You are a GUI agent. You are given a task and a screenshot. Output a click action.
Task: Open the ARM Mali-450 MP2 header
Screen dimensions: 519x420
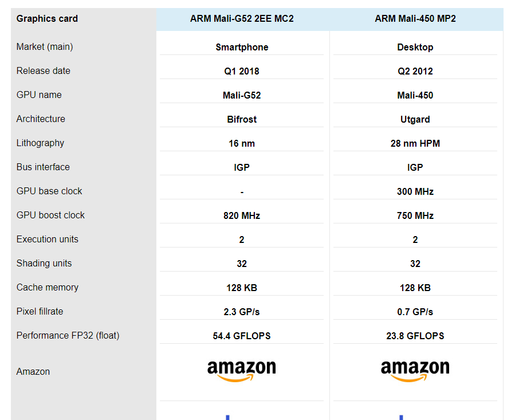pos(415,18)
